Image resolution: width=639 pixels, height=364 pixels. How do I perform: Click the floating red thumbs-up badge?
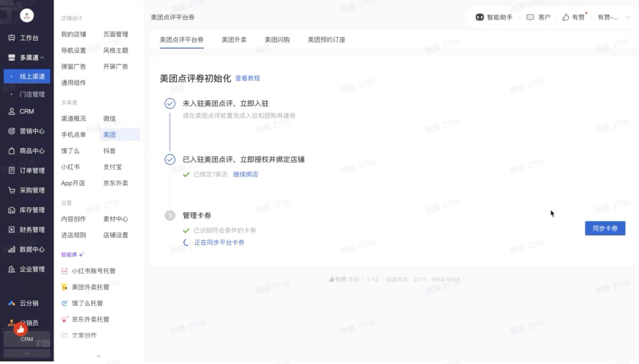[21, 330]
